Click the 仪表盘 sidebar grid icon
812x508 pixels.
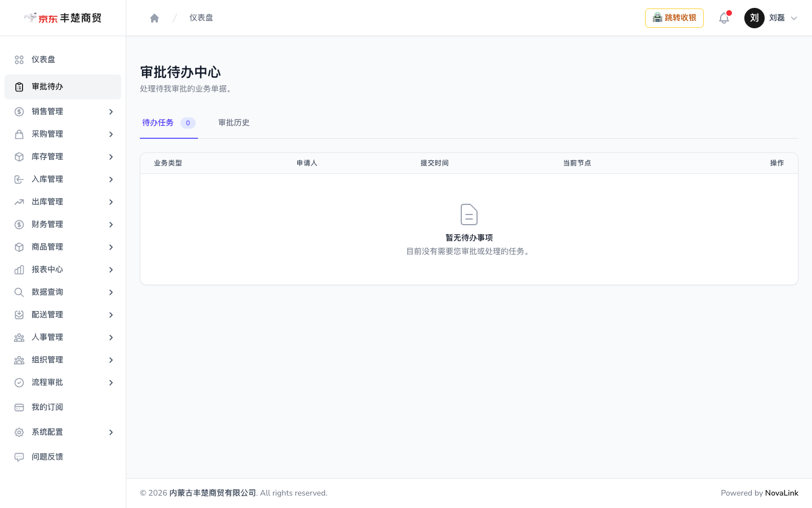19,60
